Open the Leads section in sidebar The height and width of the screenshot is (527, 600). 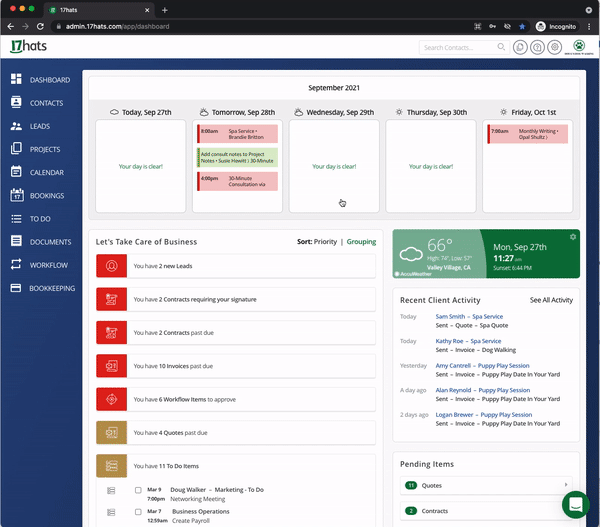point(40,127)
